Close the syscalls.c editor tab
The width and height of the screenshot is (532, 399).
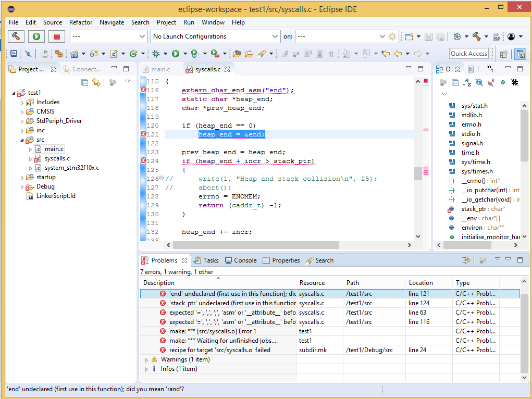[x=227, y=69]
